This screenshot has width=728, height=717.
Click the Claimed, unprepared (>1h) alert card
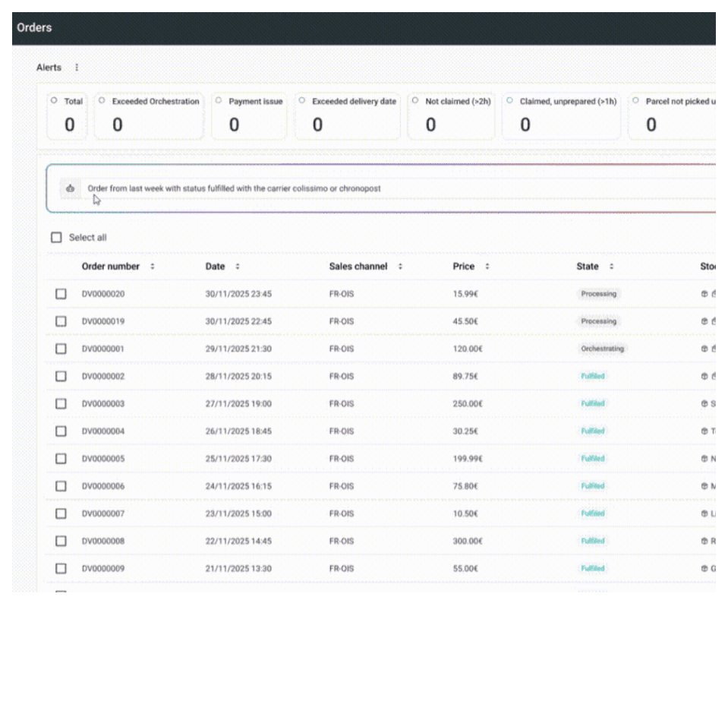pyautogui.click(x=560, y=116)
